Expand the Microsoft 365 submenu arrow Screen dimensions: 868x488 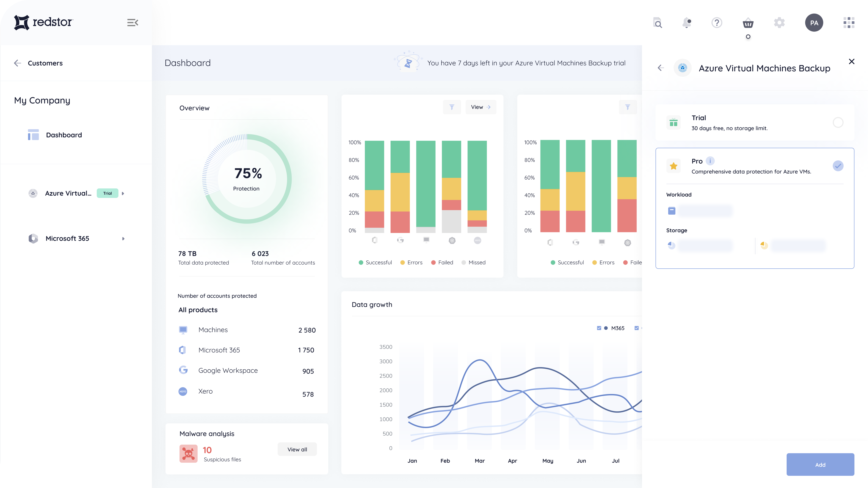(x=123, y=238)
